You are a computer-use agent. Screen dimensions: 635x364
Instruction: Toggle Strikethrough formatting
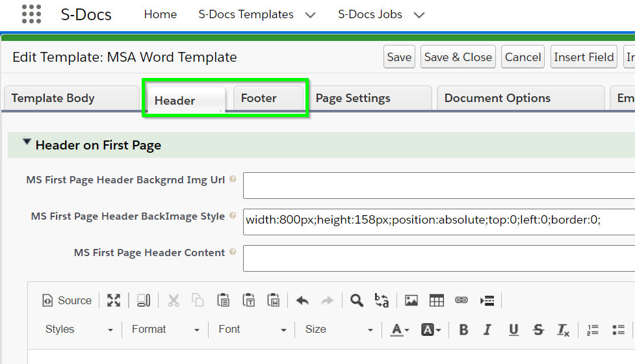point(538,330)
